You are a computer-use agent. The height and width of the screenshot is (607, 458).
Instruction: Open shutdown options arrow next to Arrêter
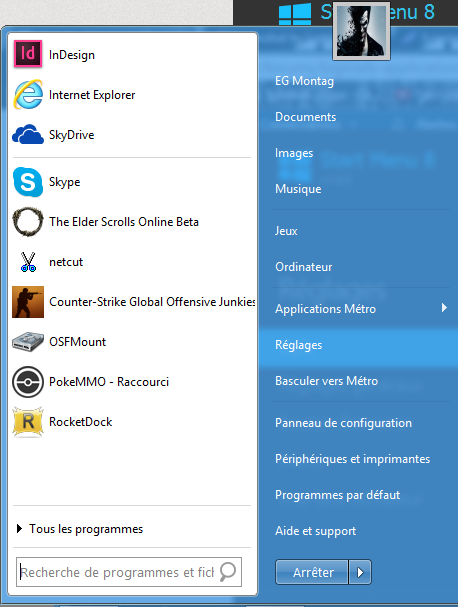(x=360, y=572)
